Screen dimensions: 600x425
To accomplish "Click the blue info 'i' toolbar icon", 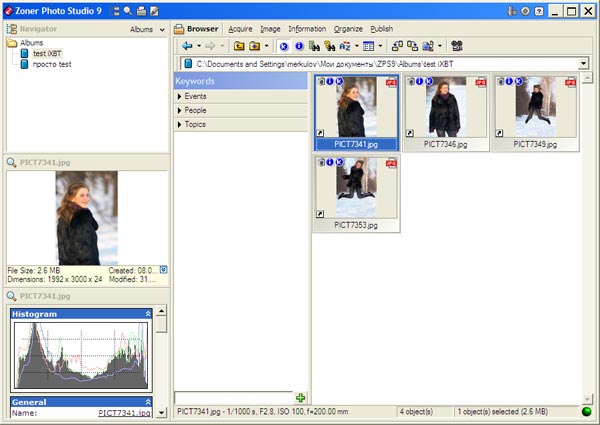I will coord(299,46).
